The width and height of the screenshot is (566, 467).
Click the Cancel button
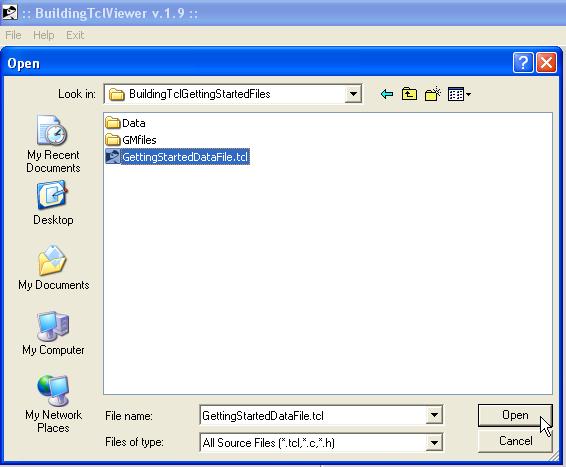[x=515, y=441]
